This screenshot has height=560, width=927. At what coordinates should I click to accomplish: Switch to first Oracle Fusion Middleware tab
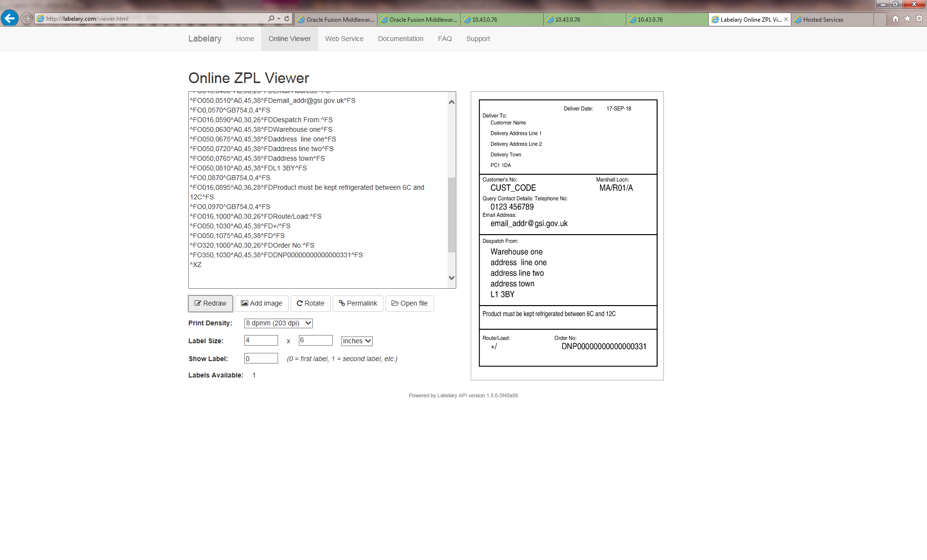pyautogui.click(x=336, y=19)
